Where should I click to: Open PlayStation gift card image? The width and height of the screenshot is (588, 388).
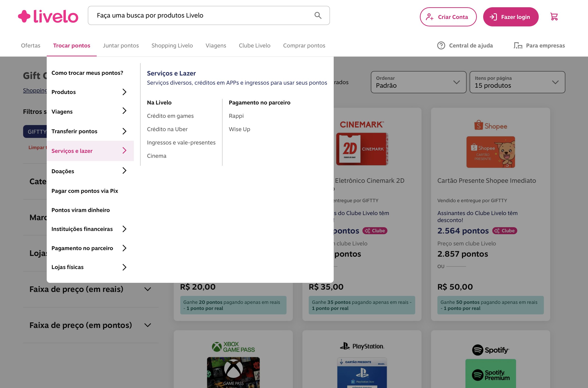pyautogui.click(x=362, y=373)
